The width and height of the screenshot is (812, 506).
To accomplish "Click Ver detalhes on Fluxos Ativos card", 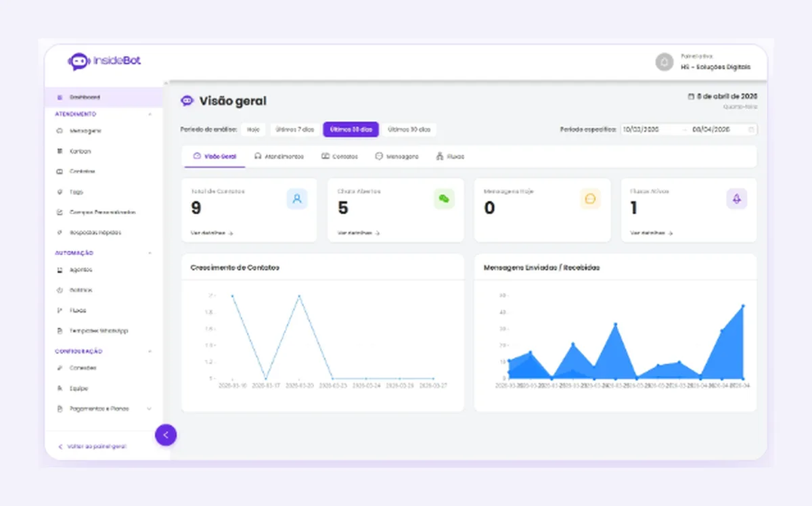I will pos(652,233).
